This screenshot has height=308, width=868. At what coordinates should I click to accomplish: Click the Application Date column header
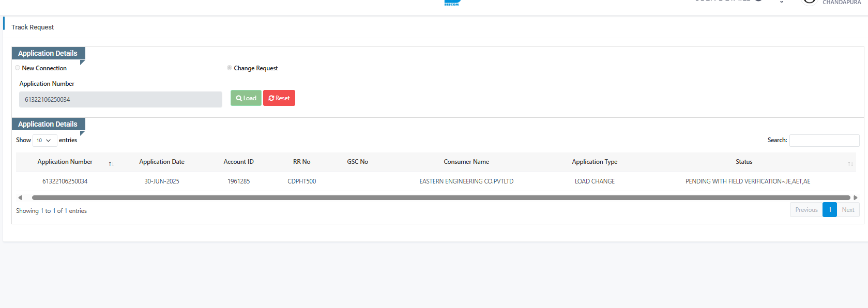162,162
